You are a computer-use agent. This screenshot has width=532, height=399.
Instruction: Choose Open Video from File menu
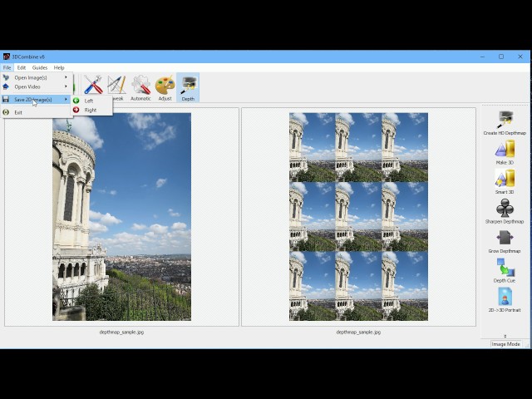click(x=37, y=86)
